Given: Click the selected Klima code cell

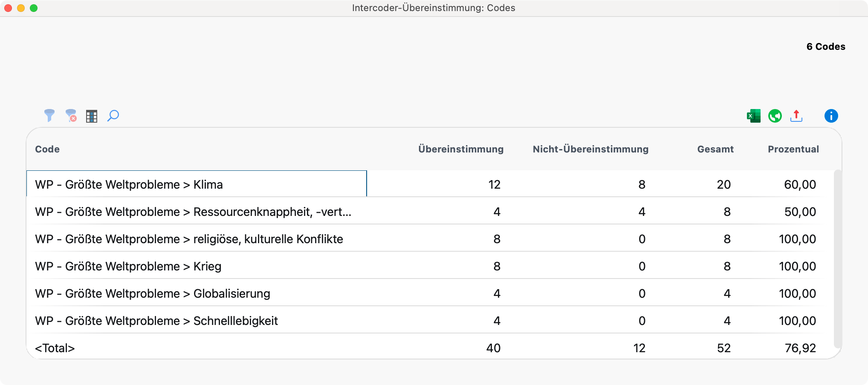Looking at the screenshot, I should tap(129, 184).
